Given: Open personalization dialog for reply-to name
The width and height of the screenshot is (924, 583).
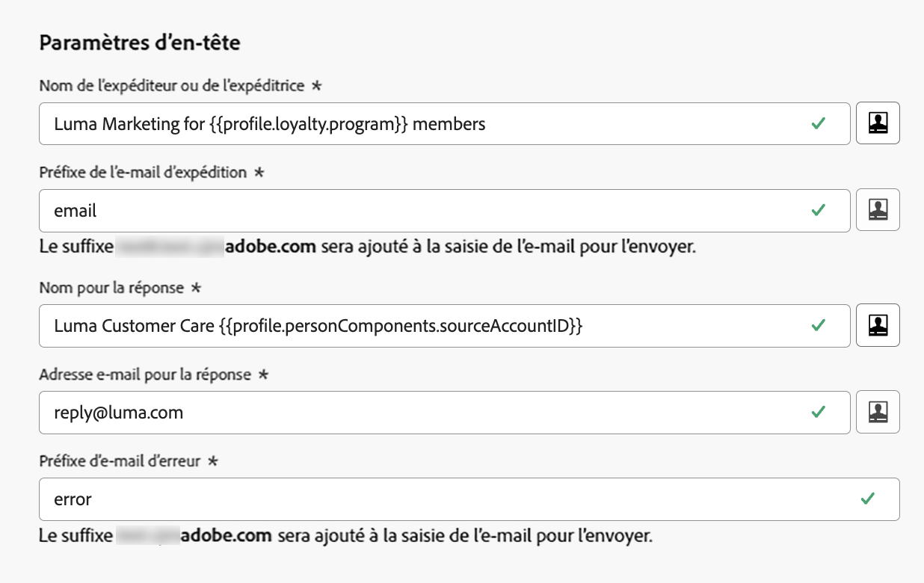Looking at the screenshot, I should click(878, 325).
